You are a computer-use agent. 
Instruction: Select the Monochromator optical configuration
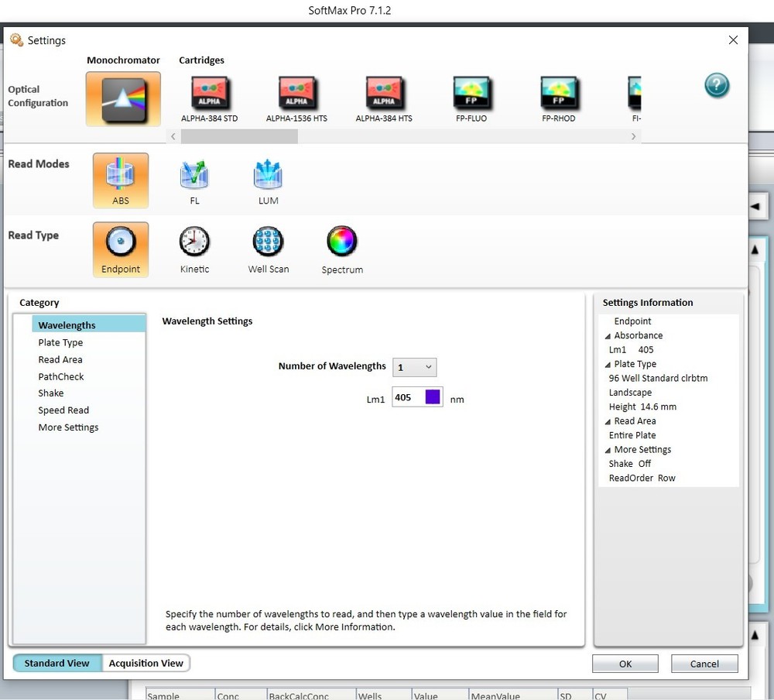(x=123, y=99)
